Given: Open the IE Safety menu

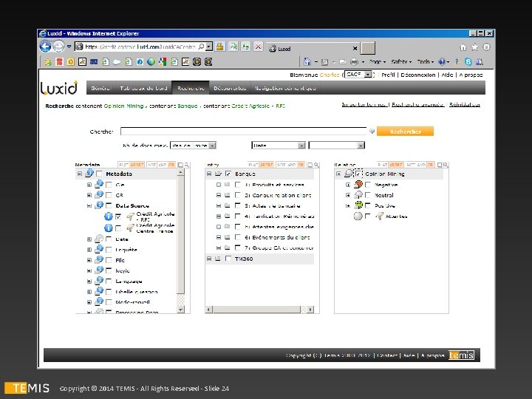Looking at the screenshot, I should tap(401, 62).
